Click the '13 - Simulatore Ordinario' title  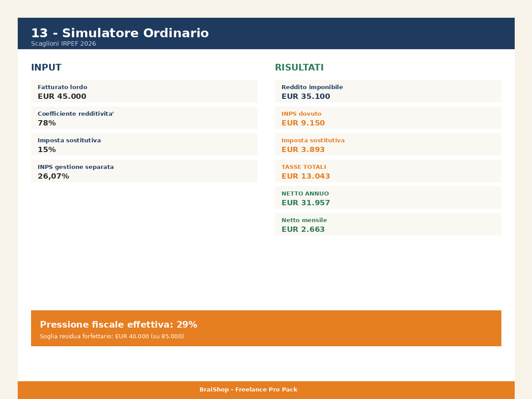click(120, 33)
